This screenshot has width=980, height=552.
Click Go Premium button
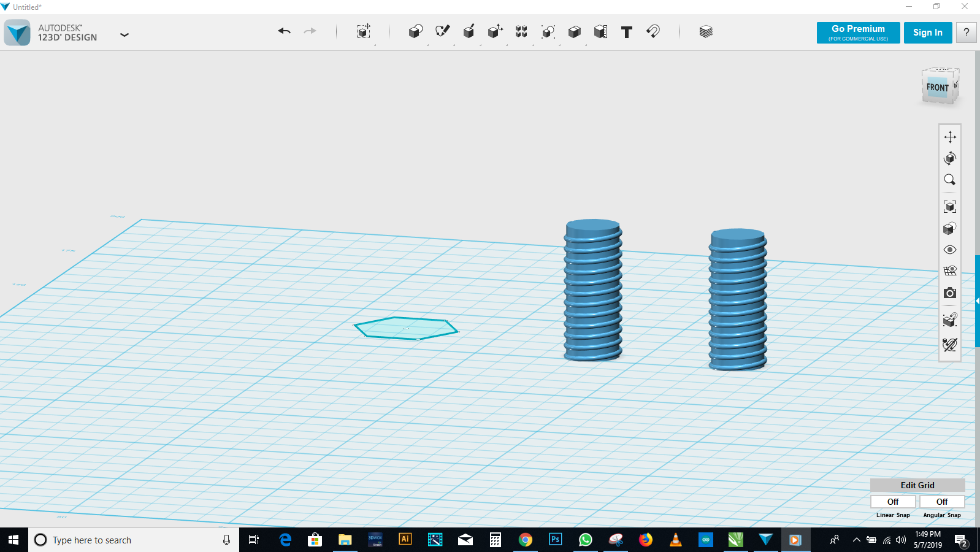point(858,33)
